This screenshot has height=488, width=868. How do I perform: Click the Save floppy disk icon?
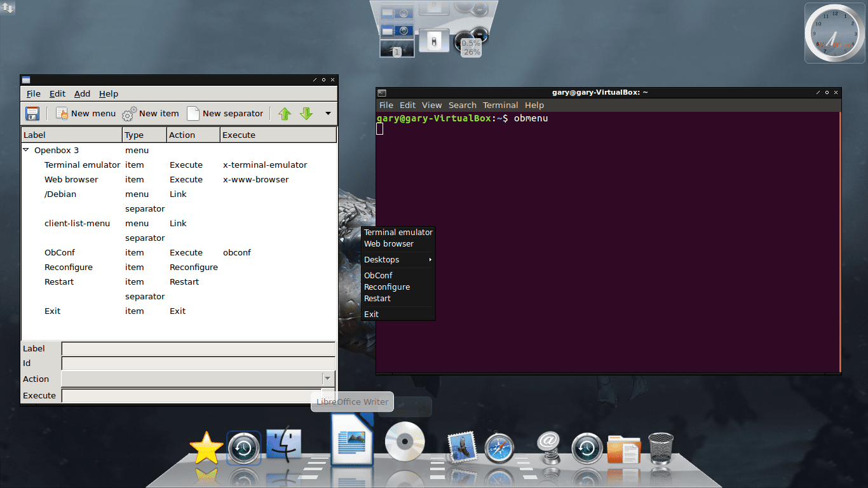(32, 114)
